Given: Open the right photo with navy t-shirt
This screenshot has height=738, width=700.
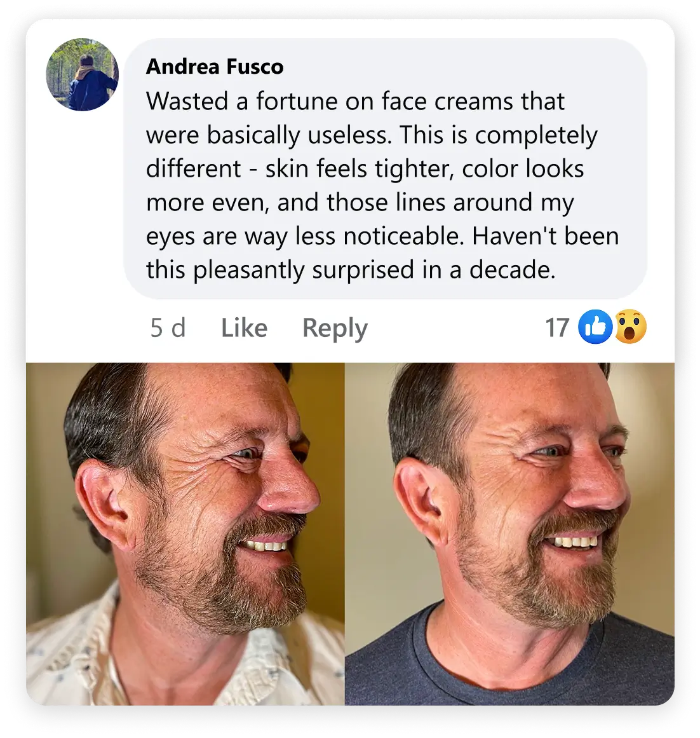Looking at the screenshot, I should click(x=509, y=533).
